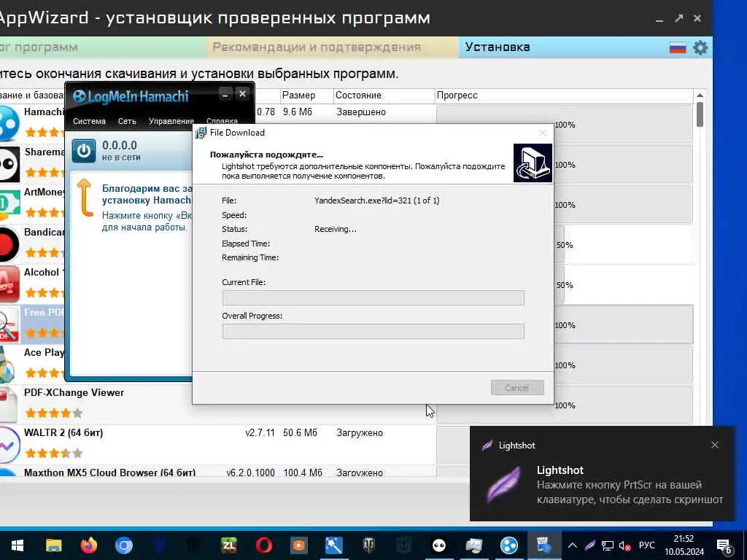This screenshot has width=747, height=560.
Task: Select Maxthon MX5 Cloud Browser row name
Action: click(x=109, y=472)
